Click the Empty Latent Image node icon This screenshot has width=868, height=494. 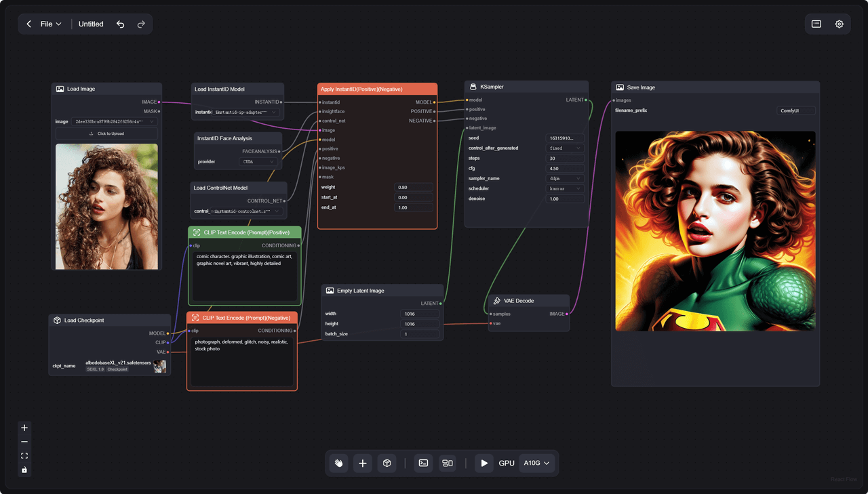[330, 291]
